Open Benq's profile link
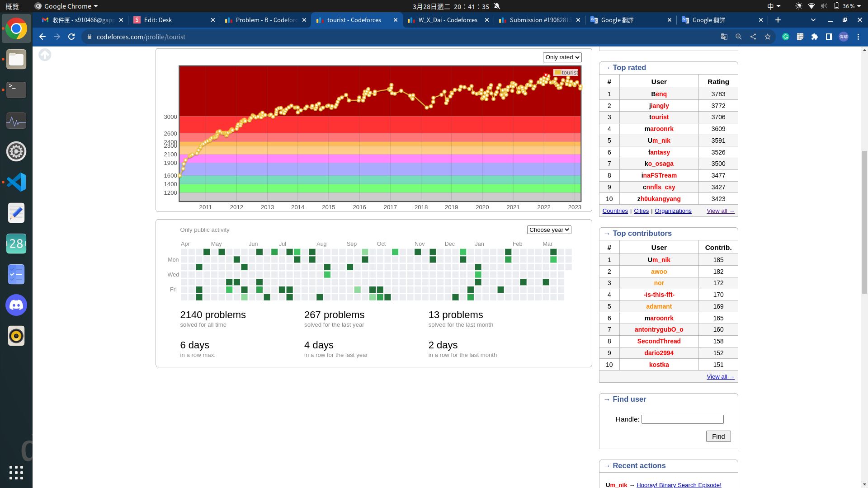 point(659,94)
